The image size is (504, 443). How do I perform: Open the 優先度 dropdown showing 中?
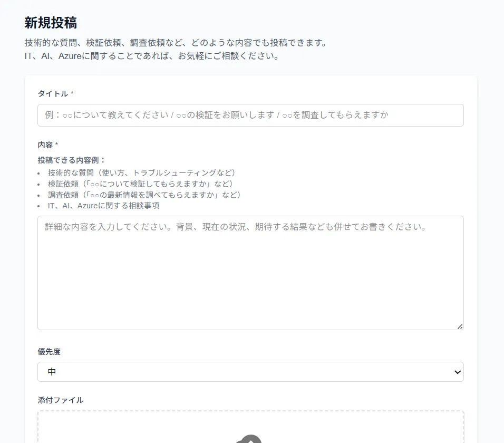(x=250, y=372)
